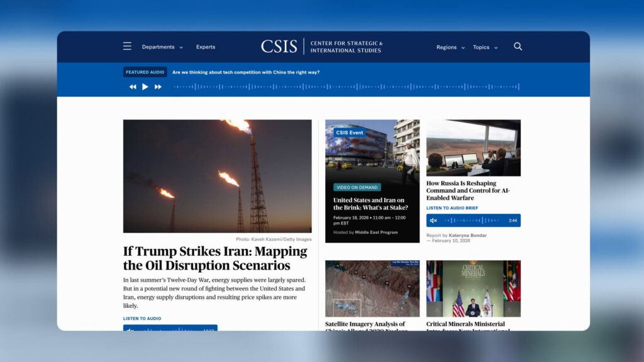Rewind the featured audio

[x=133, y=87]
